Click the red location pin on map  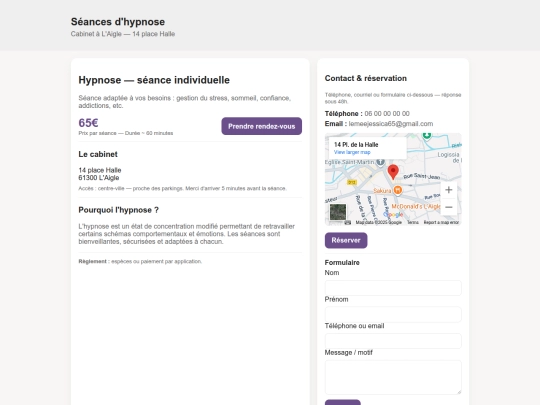point(393,172)
